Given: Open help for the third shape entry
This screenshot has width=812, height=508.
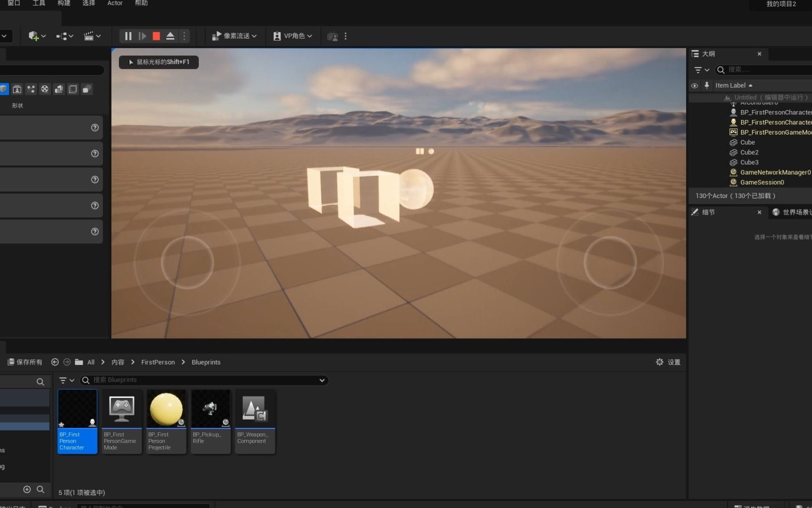Looking at the screenshot, I should (x=95, y=180).
